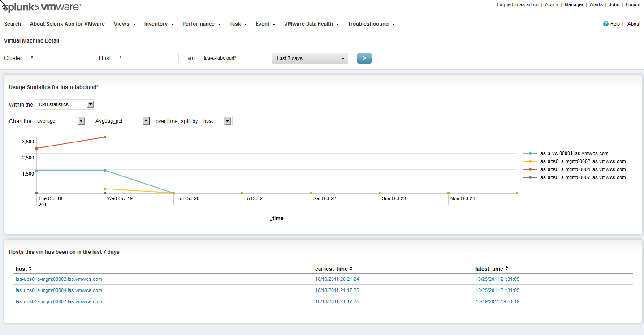Expand the Event menu
644x335 pixels.
265,24
